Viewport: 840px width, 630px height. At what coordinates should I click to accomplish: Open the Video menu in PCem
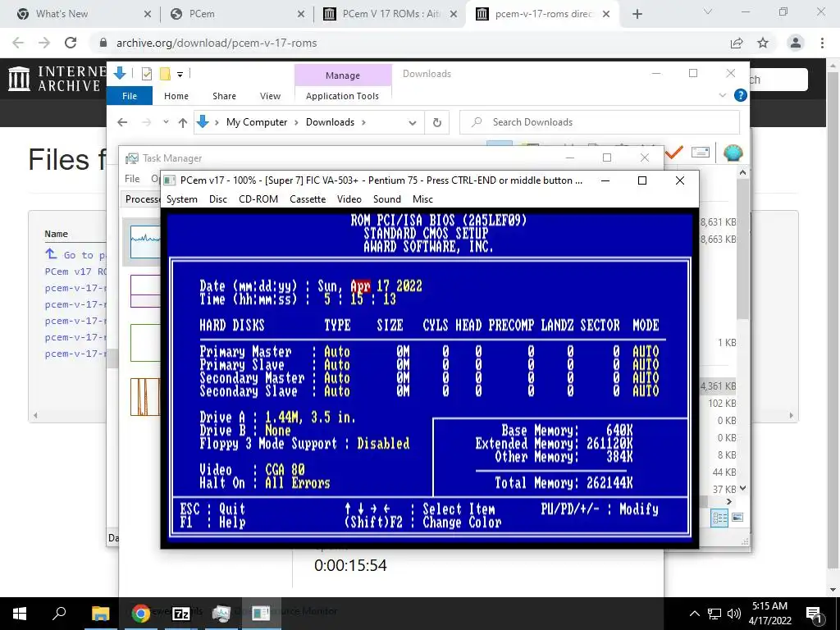coord(349,199)
